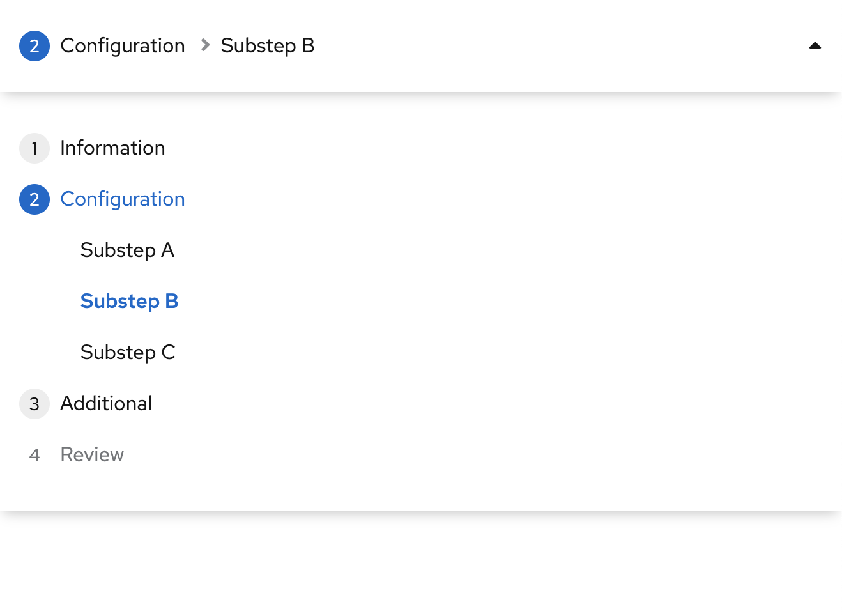Select the Information wizard step
Image resolution: width=842 pixels, height=616 pixels.
point(112,148)
